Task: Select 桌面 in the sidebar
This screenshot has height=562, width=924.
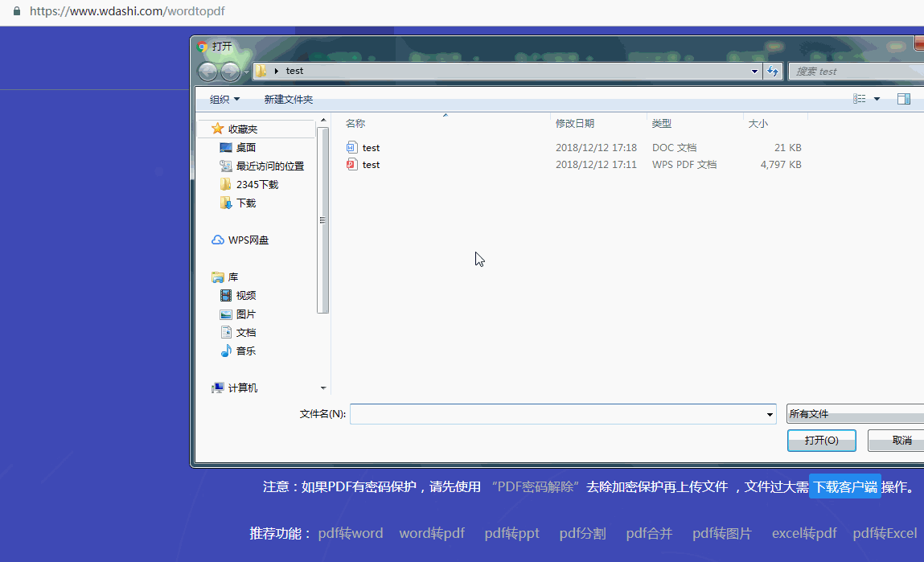Action: point(246,147)
